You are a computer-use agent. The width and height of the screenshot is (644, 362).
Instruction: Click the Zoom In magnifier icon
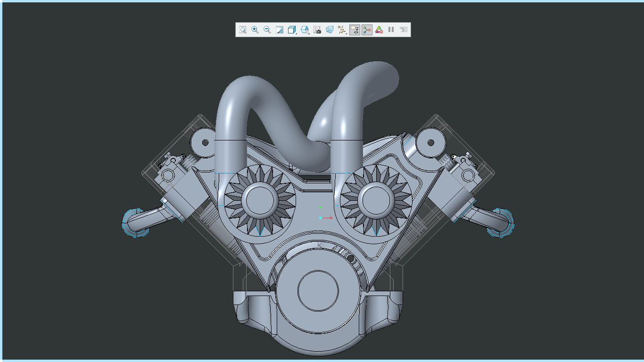[254, 29]
